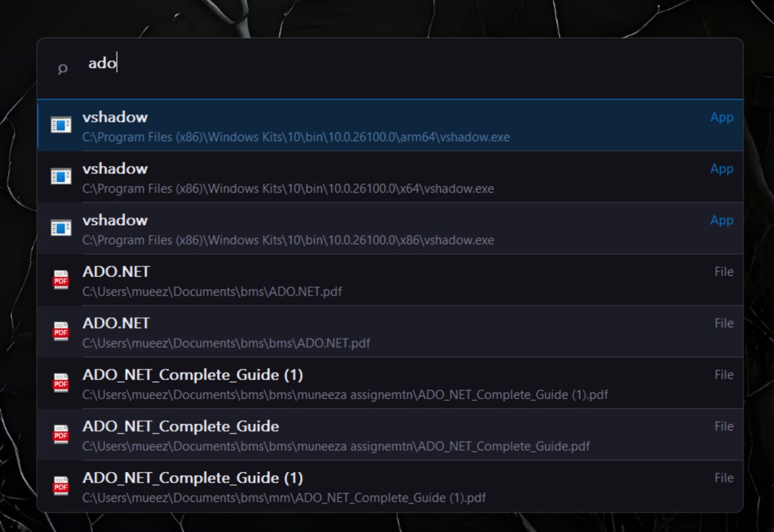Open the ADO_NET_Complete_Guide title without (1)
This screenshot has width=774, height=532.
tap(181, 427)
